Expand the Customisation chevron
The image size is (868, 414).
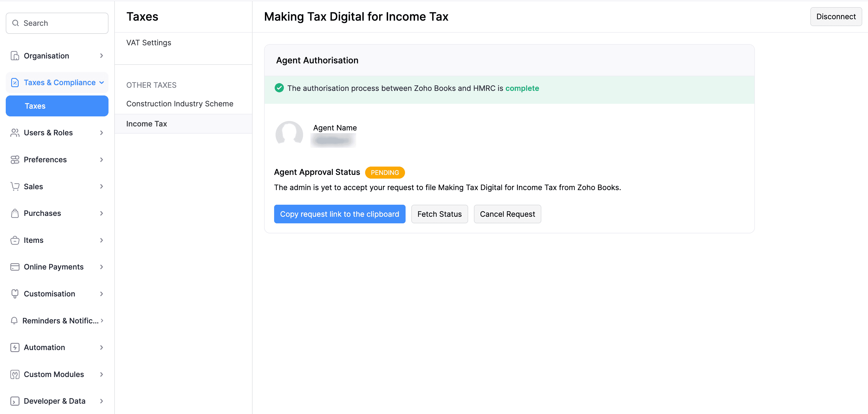[101, 294]
